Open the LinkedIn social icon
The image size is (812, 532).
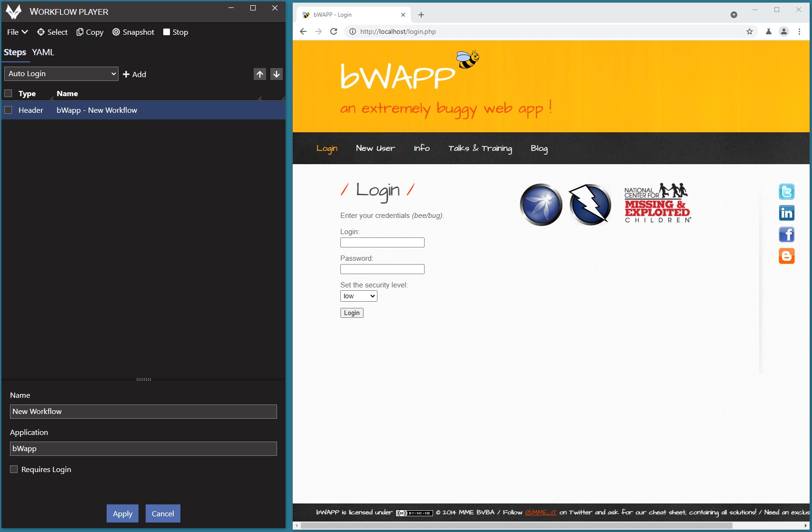[x=786, y=213]
